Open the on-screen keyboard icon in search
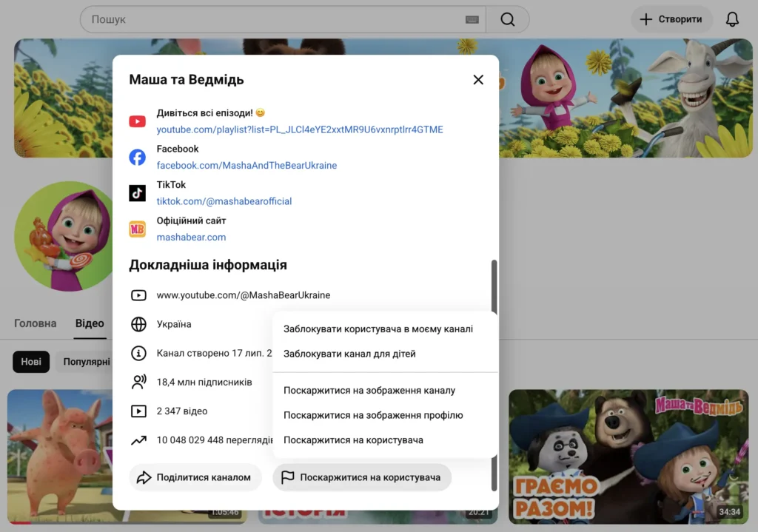 [x=472, y=19]
